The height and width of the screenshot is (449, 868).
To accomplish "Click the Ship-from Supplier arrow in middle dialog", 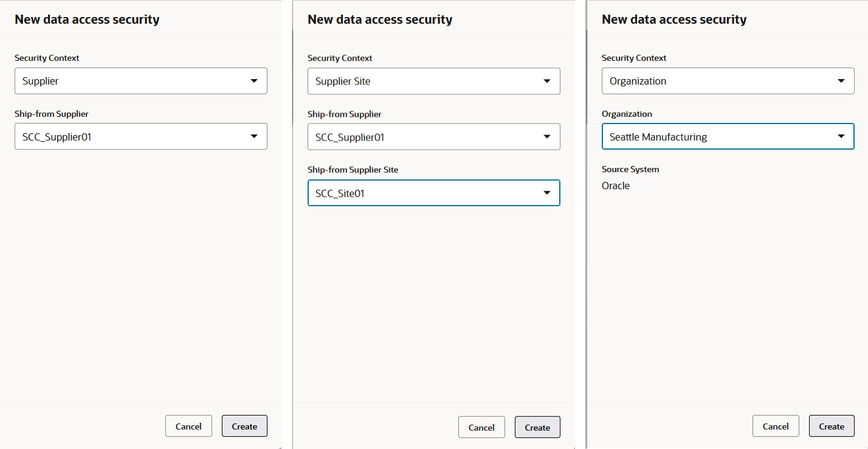I will tap(547, 137).
